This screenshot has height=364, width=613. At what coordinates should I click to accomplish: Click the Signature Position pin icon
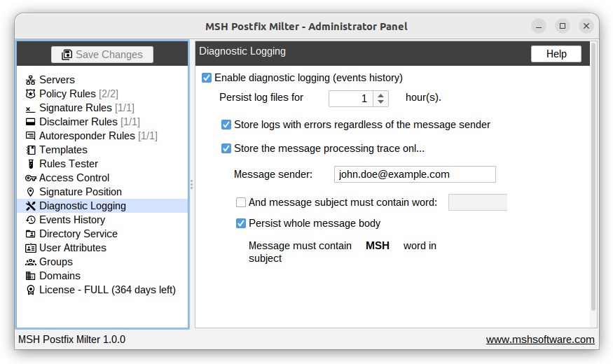pyautogui.click(x=31, y=192)
